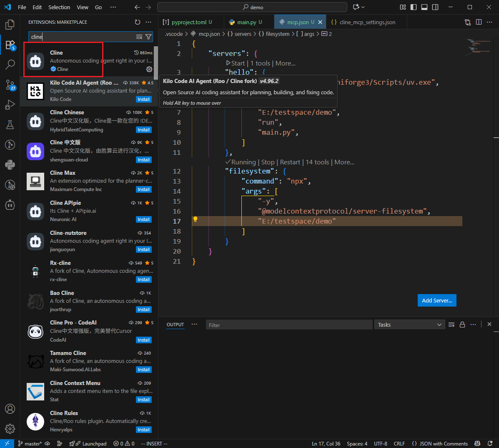The height and width of the screenshot is (448, 499).
Task: Click the demo command center search box
Action: (252, 7)
